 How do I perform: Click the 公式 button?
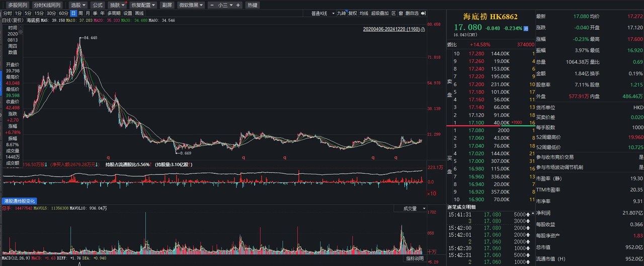[98, 5]
